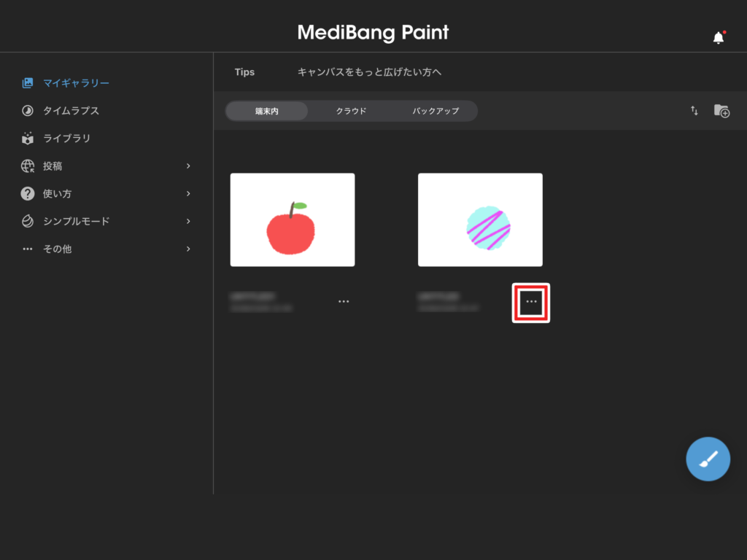Switch to the クラウド storage segment
This screenshot has height=560, width=747.
[x=351, y=111]
